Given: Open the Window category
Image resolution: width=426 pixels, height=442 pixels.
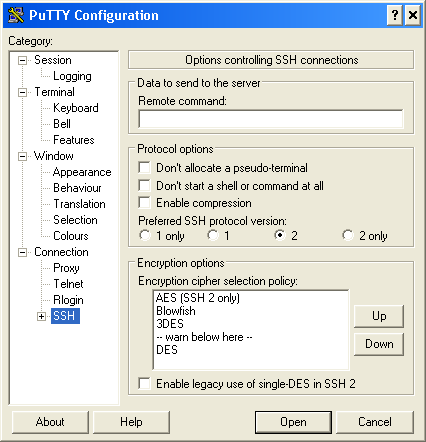Looking at the screenshot, I should click(x=54, y=156).
